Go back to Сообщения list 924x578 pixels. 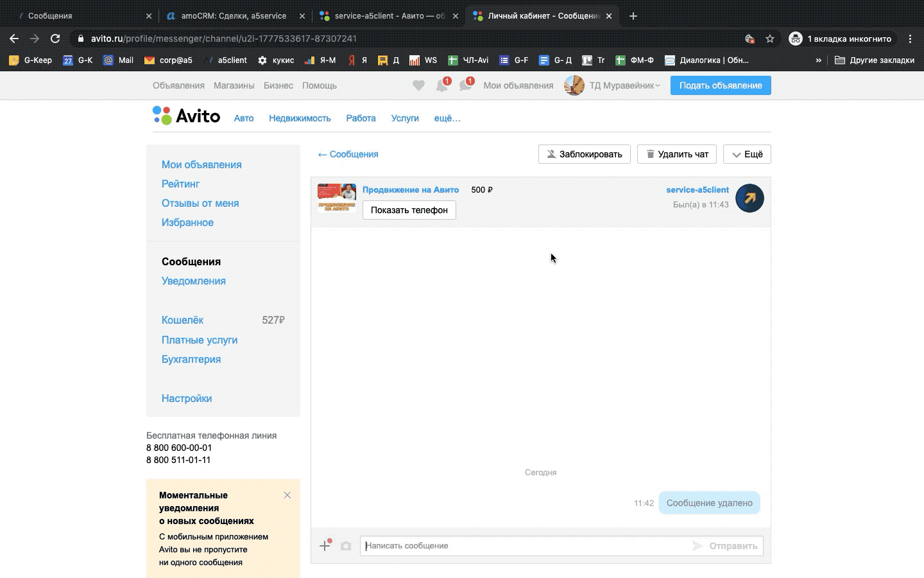(x=348, y=154)
